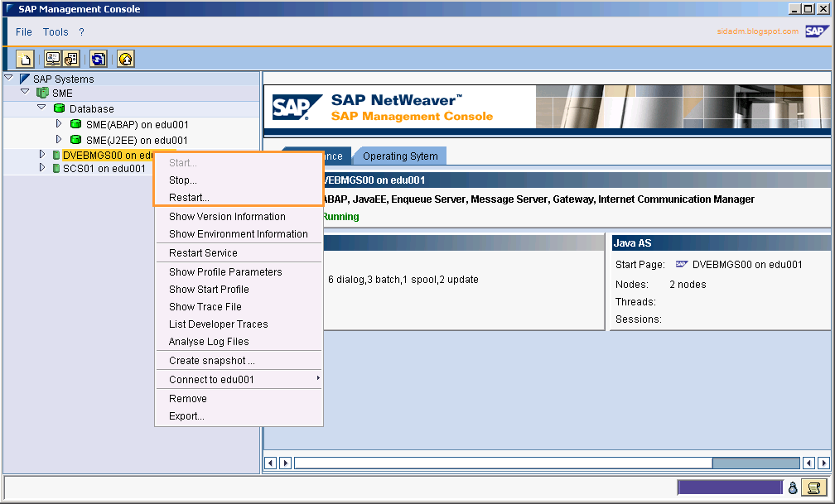Screen dimensions: 835x504
Task: Click the SAP logo in the menu bar
Action: coord(817,31)
